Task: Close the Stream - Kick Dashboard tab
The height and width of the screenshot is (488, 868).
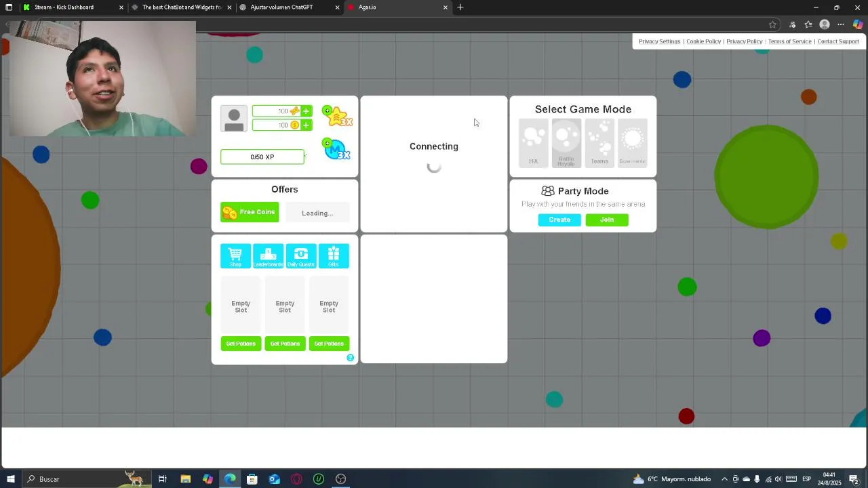Action: point(121,7)
